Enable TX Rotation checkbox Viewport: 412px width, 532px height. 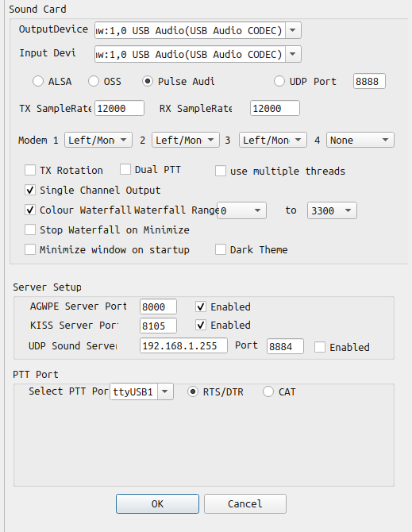click(30, 170)
